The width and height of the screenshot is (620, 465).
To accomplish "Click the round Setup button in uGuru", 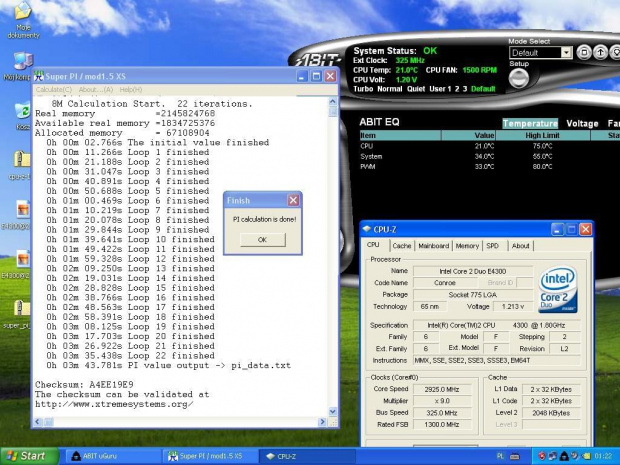I will 518,78.
